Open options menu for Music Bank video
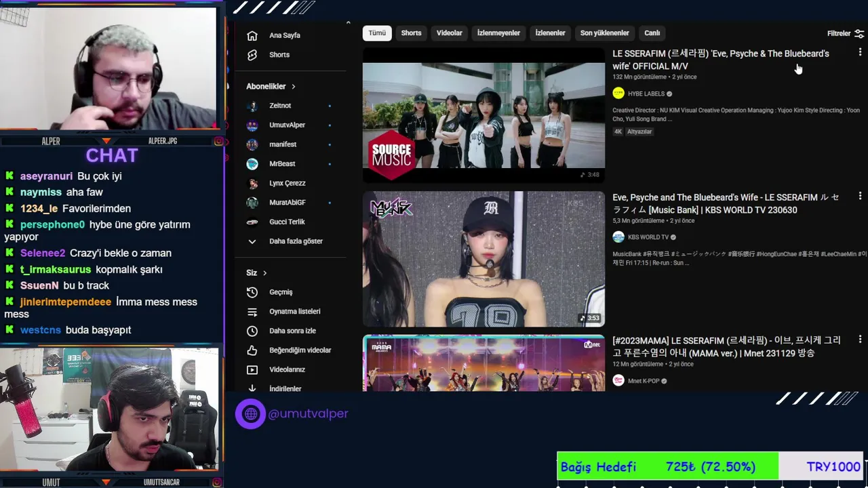 (860, 196)
